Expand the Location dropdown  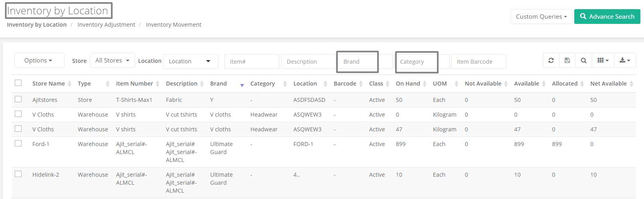click(x=190, y=61)
